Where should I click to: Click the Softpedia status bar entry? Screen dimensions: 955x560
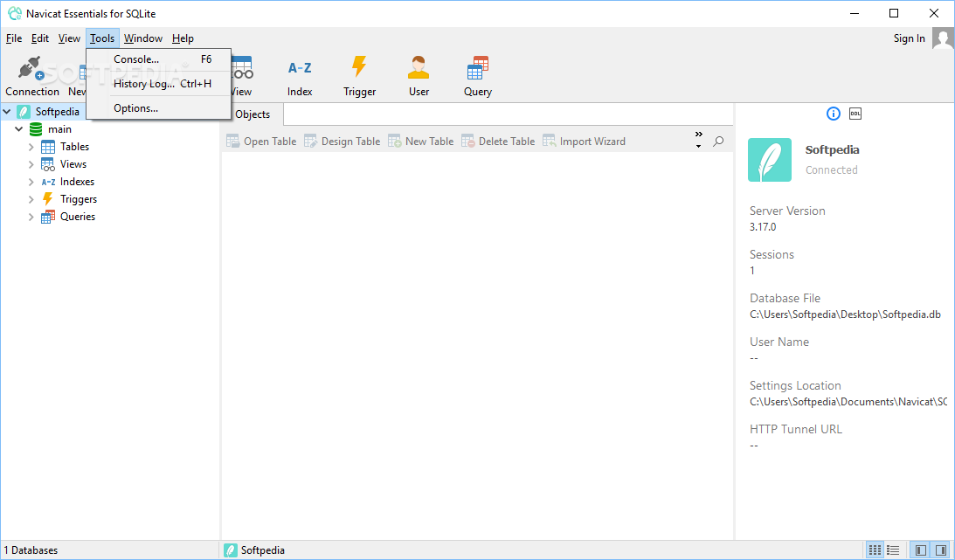coord(254,550)
